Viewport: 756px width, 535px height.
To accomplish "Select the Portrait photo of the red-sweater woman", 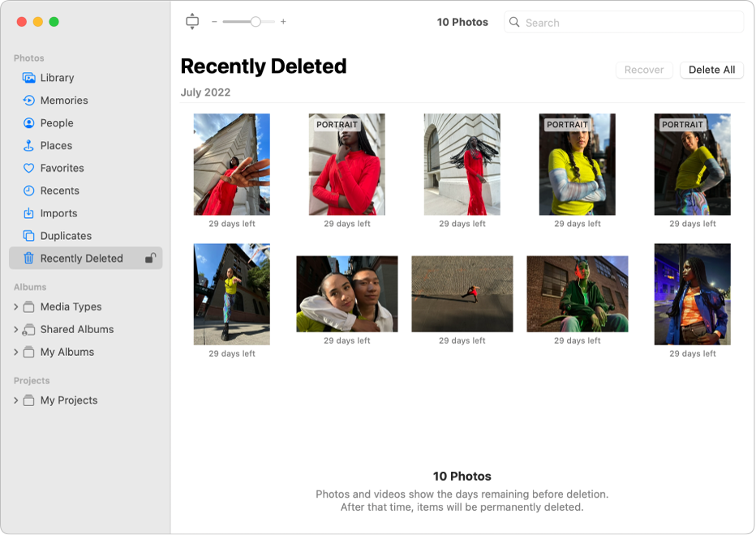I will [x=346, y=165].
